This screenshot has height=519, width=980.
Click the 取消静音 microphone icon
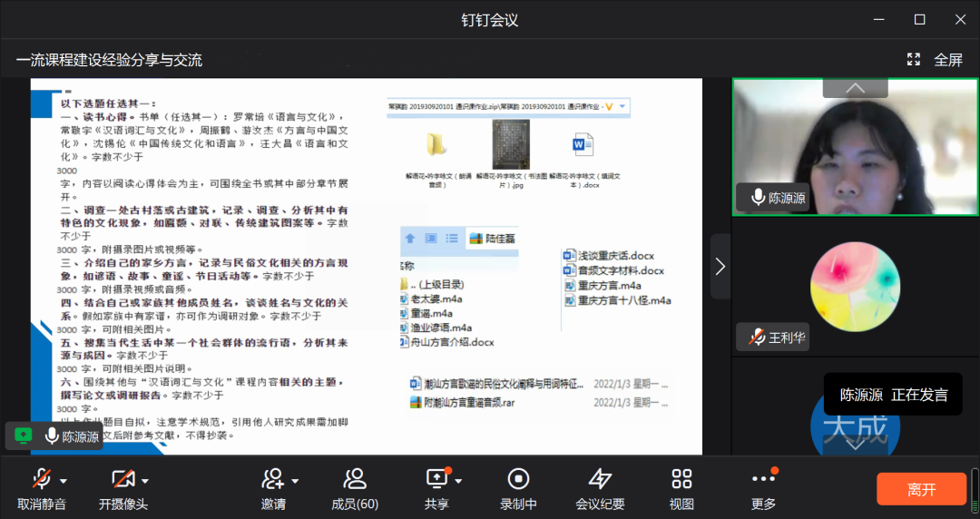coord(41,479)
